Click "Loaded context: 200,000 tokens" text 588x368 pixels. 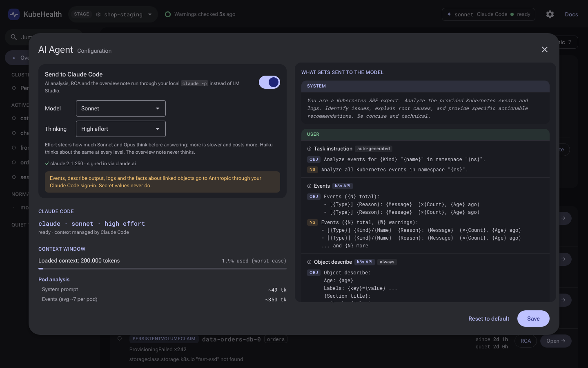coord(79,261)
